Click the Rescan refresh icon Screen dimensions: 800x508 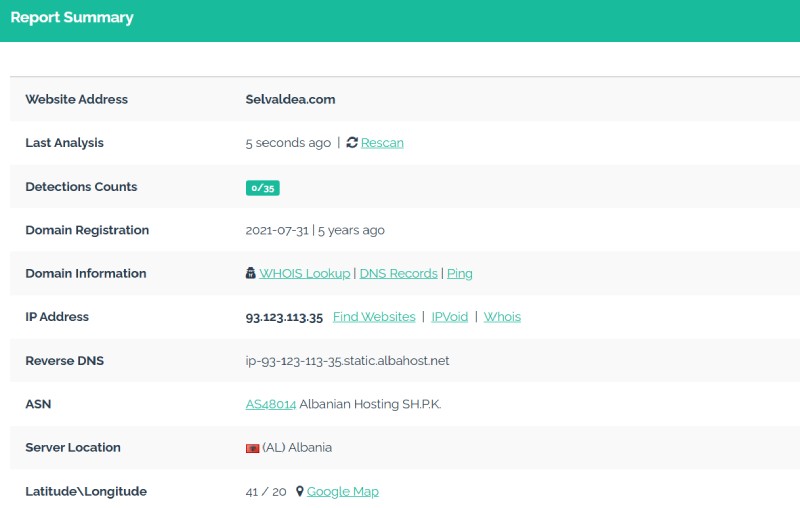tap(352, 143)
